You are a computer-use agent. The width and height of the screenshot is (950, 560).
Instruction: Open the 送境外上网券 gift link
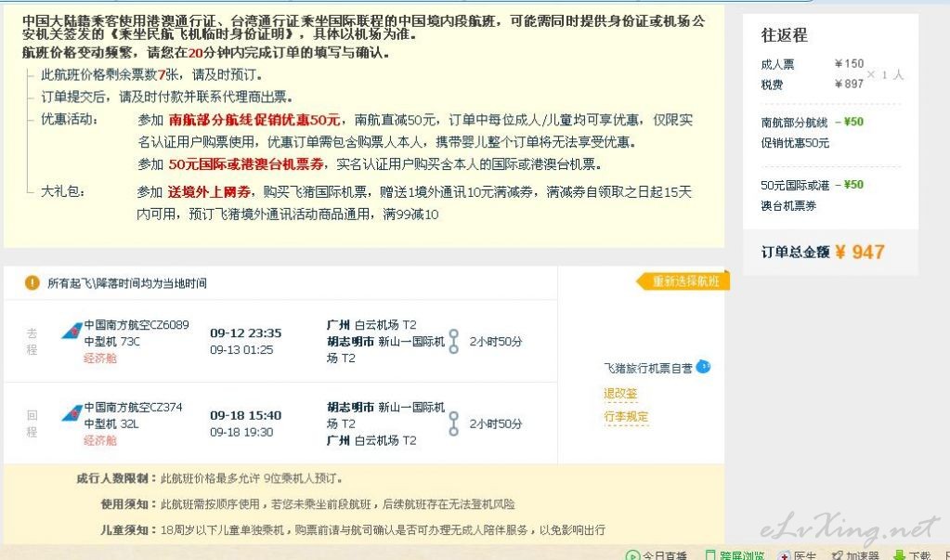coord(209,192)
